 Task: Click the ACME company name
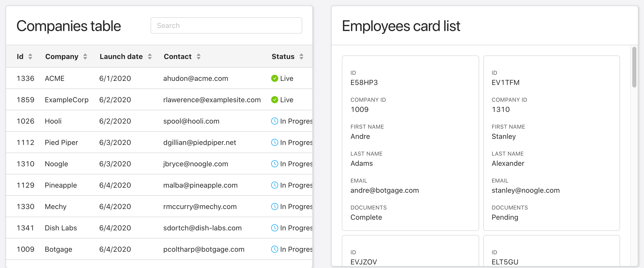[55, 78]
